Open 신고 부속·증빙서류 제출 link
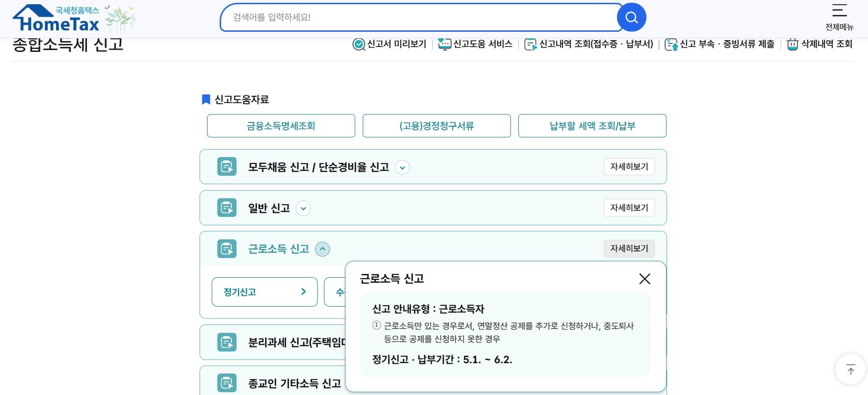 pyautogui.click(x=727, y=44)
